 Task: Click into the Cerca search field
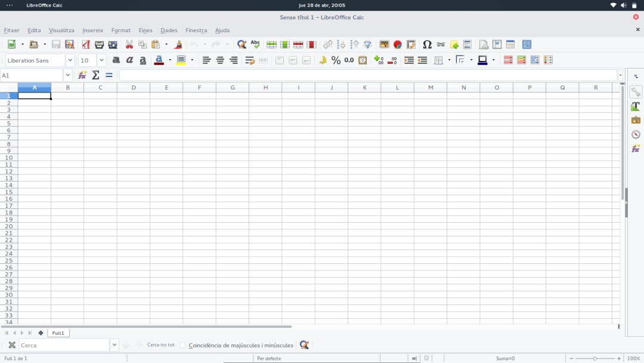tap(64, 345)
